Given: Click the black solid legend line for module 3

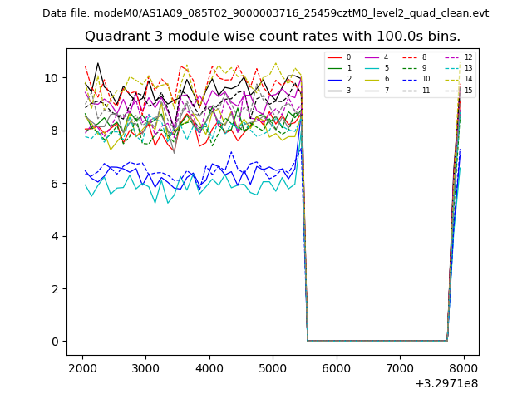Looking at the screenshot, I should click(334, 90).
